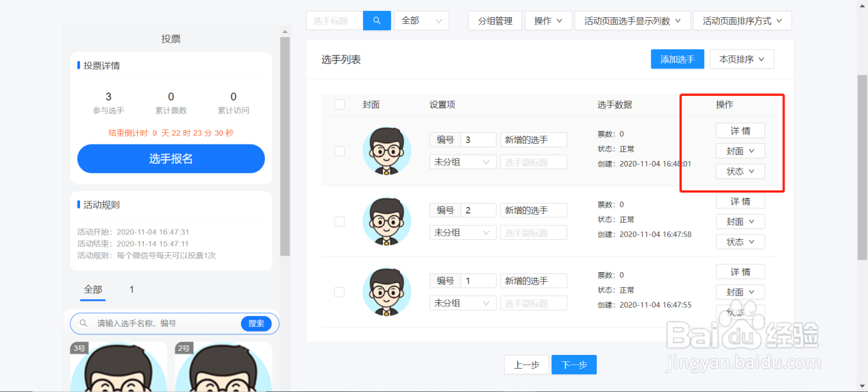Edit name field of contestant 3
Screen dimensions: 868x392
tap(534, 140)
